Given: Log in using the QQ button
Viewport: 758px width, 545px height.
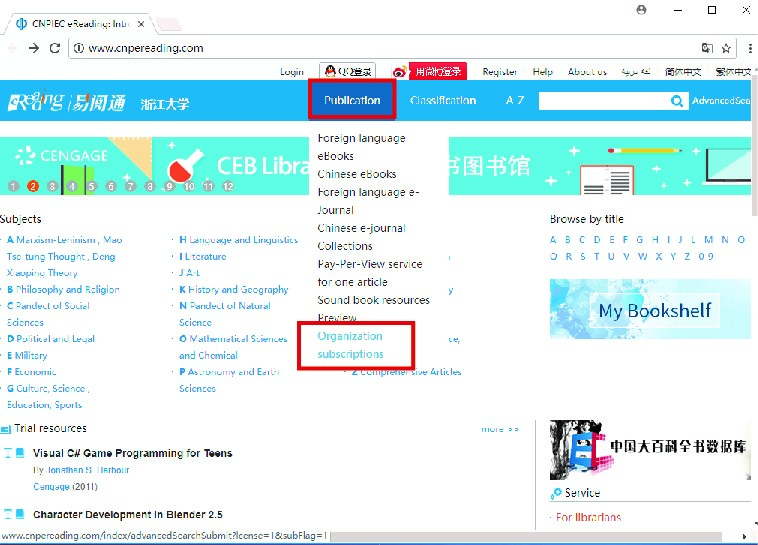Looking at the screenshot, I should (x=347, y=72).
